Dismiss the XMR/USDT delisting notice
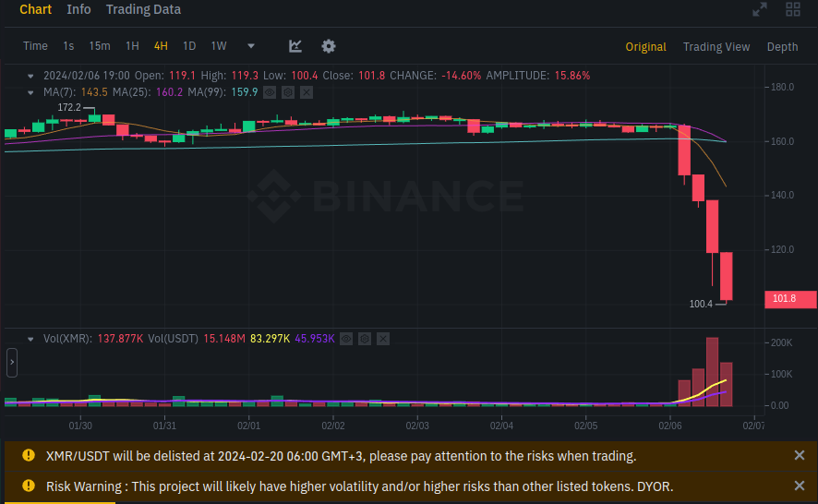This screenshot has height=504, width=818. point(800,455)
